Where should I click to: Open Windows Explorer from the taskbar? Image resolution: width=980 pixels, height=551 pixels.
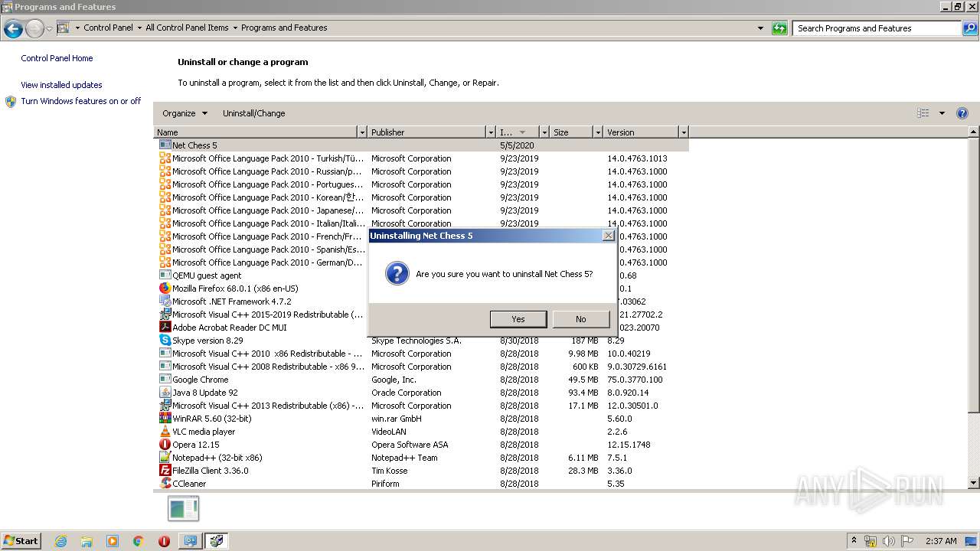pos(87,541)
